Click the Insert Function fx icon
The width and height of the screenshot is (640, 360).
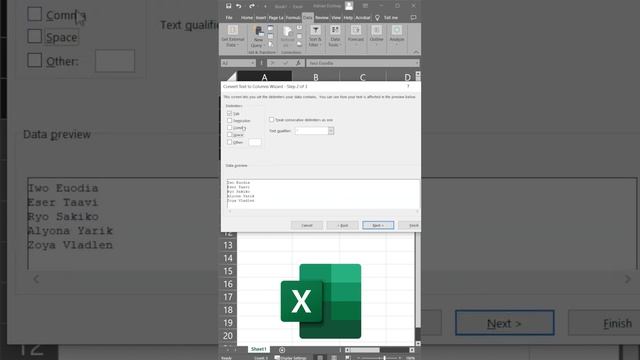(298, 63)
